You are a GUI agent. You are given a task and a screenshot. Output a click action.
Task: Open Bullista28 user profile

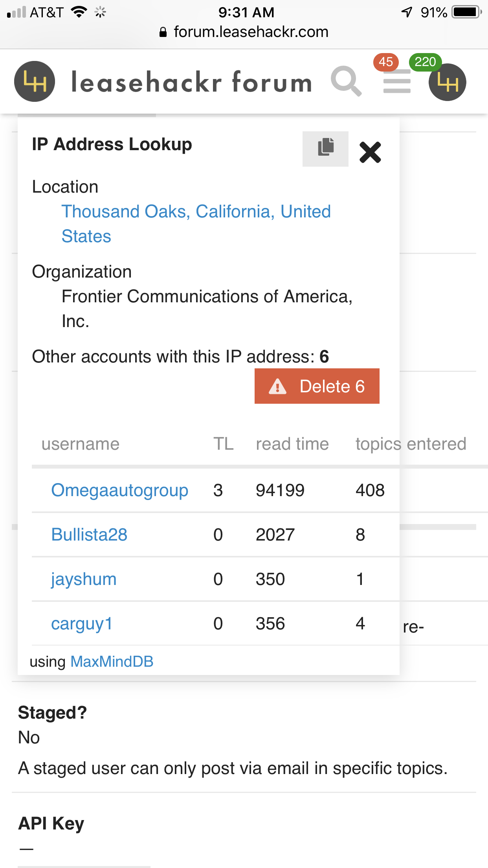coord(89,535)
